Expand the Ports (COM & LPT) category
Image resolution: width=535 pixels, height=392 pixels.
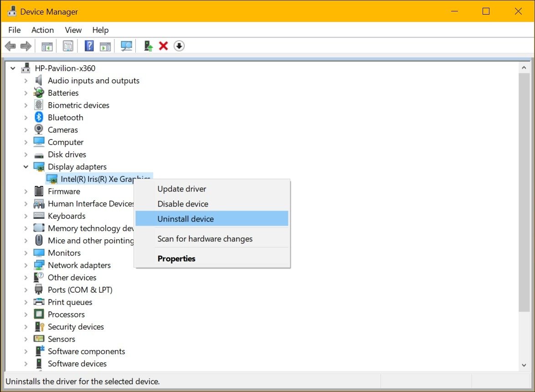click(26, 290)
